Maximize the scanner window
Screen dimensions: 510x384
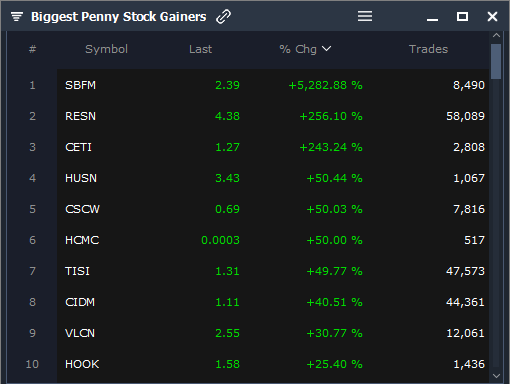coord(462,16)
